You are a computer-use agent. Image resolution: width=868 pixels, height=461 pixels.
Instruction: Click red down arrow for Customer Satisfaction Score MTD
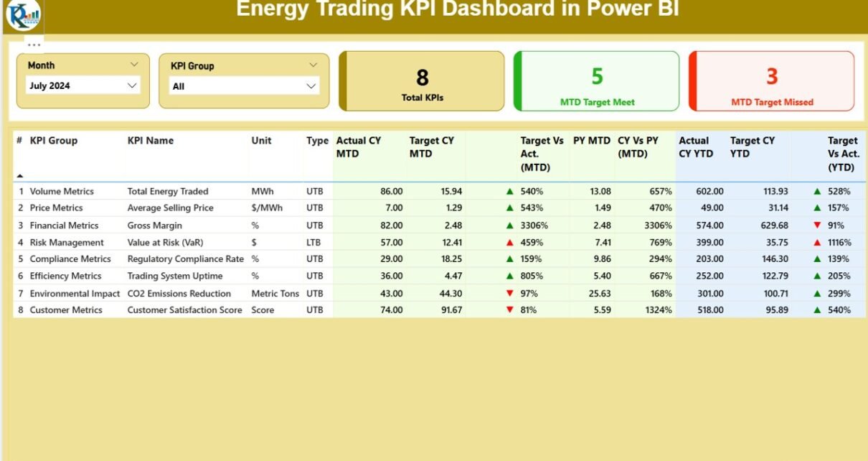509,310
